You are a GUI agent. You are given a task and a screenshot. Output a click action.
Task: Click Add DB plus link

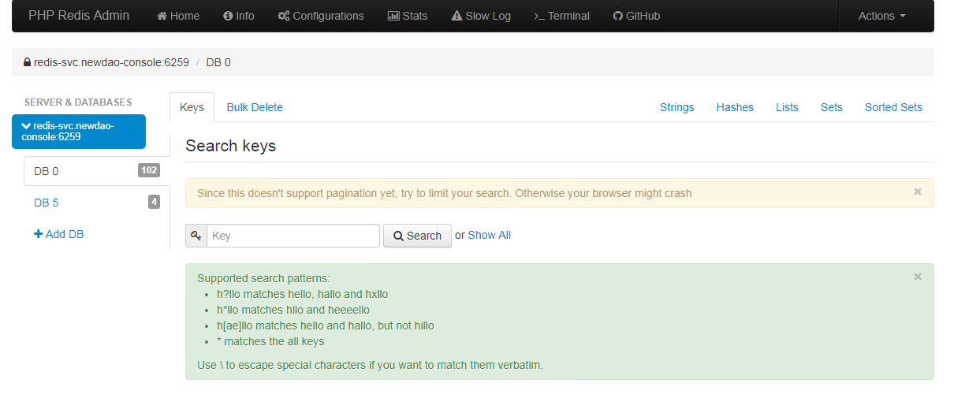pyautogui.click(x=59, y=234)
